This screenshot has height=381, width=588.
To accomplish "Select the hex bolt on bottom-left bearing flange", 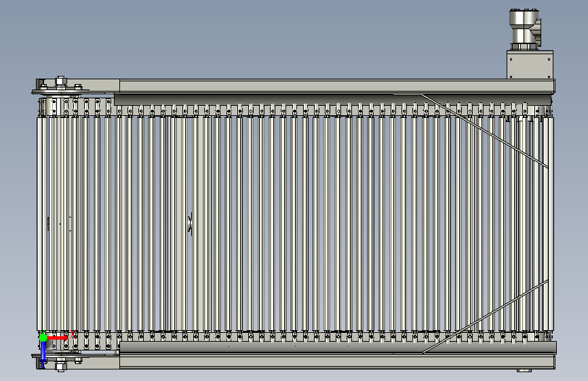I will pyautogui.click(x=61, y=366).
